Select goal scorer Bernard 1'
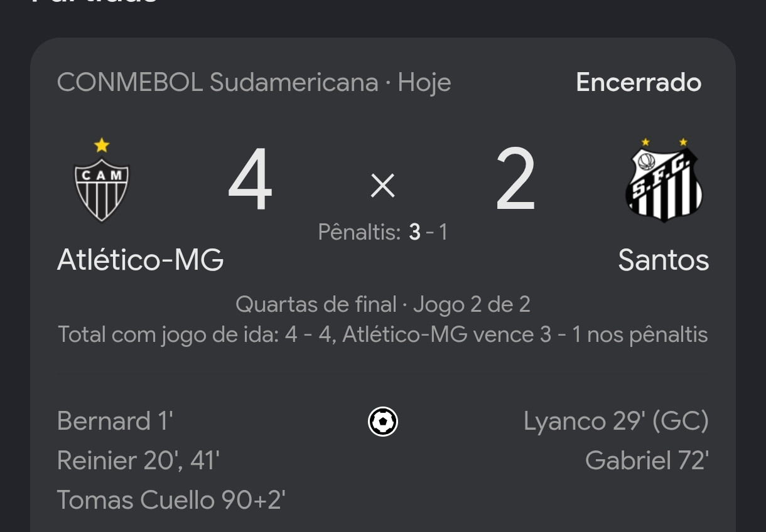The height and width of the screenshot is (532, 766). click(x=115, y=421)
